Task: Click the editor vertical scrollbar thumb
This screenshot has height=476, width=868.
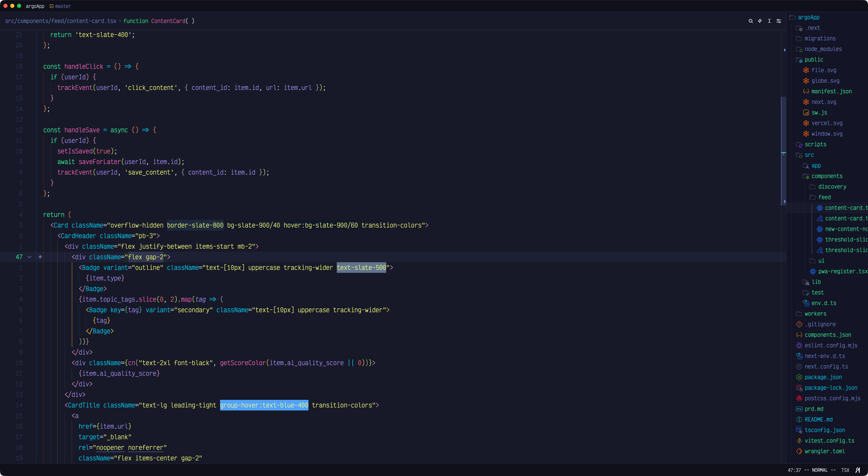Action: coord(783,151)
